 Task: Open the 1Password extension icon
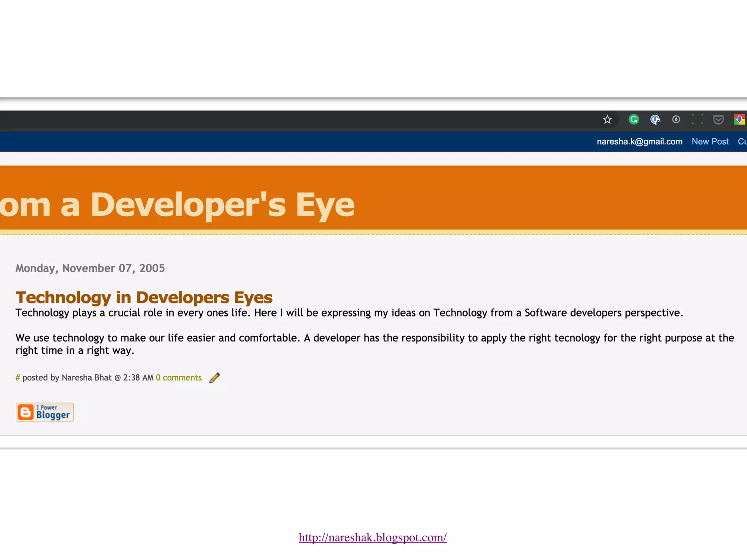pos(655,120)
